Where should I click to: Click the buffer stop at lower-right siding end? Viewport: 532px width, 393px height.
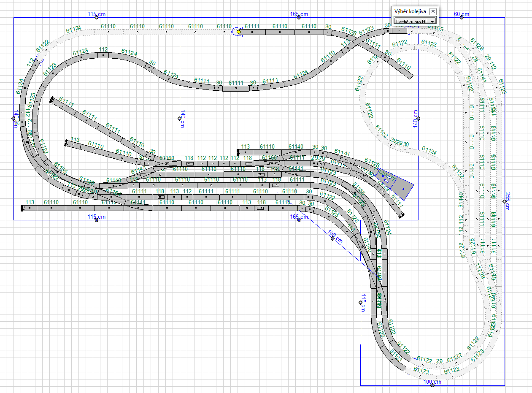click(x=401, y=216)
